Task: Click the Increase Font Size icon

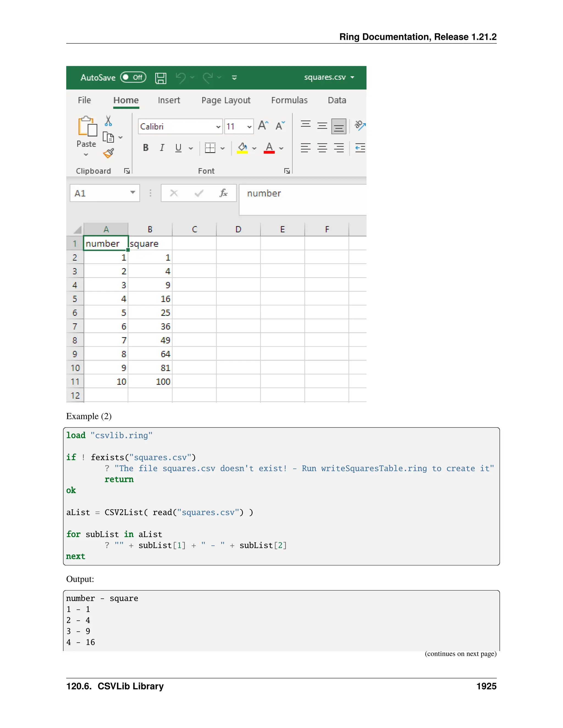Action: click(x=263, y=126)
